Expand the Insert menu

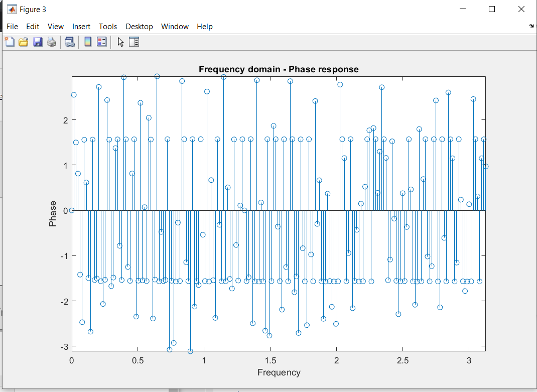(81, 27)
